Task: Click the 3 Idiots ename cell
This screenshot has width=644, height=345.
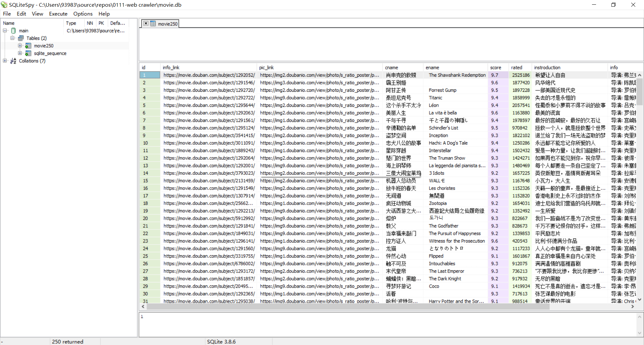Action: point(455,173)
